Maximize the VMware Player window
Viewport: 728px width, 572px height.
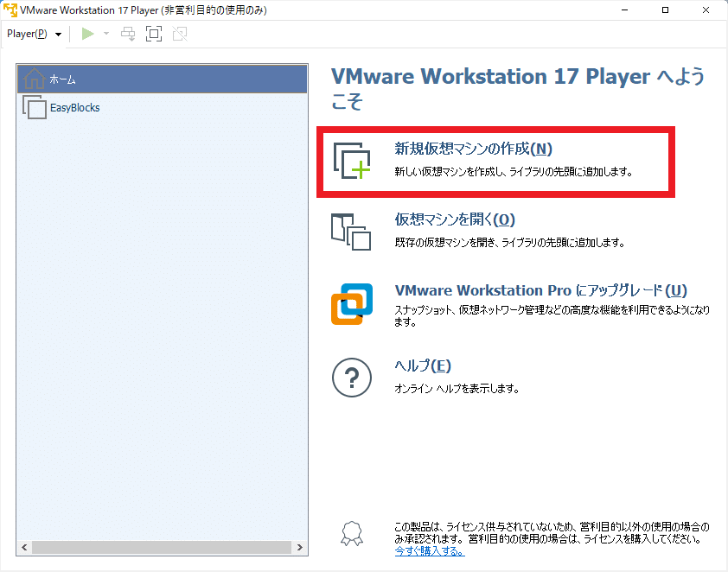[666, 10]
